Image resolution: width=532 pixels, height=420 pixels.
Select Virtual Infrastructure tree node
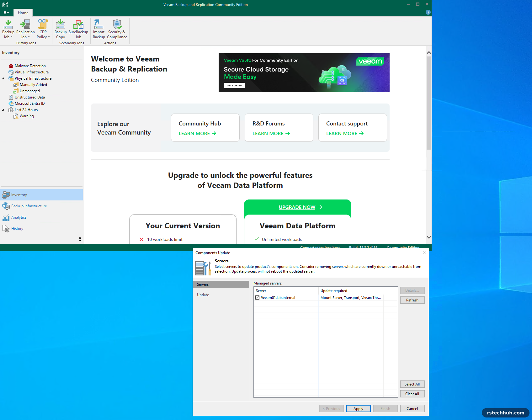click(x=31, y=72)
